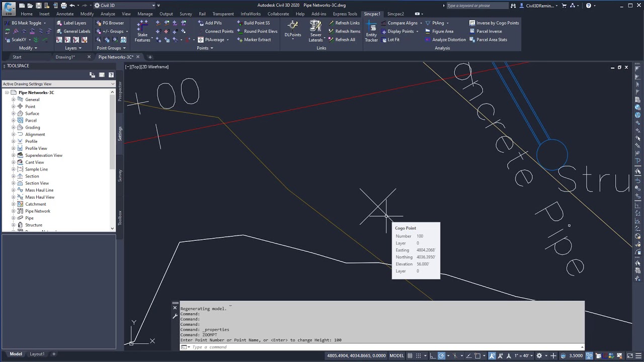Image resolution: width=644 pixels, height=362 pixels.
Task: Click the Toolspace help icon
Action: coord(111,75)
